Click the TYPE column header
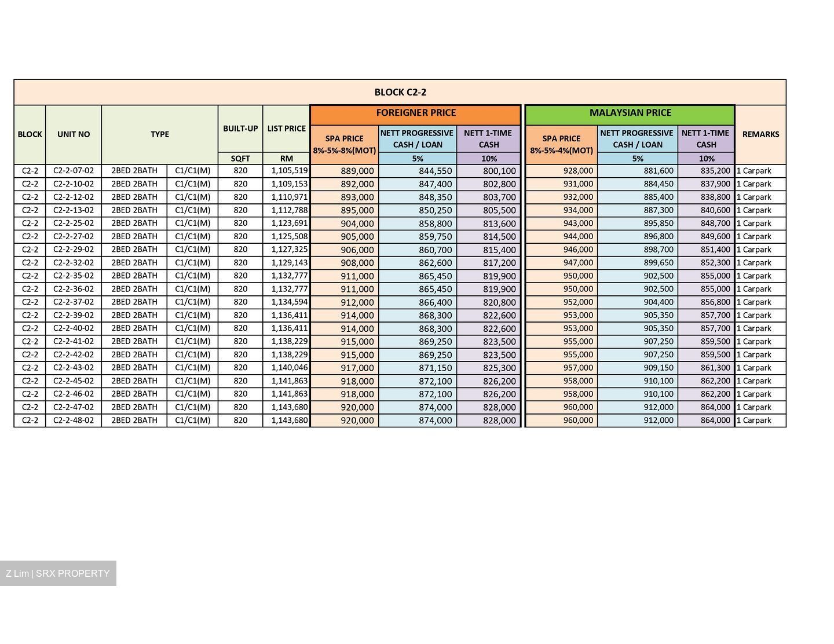The height and width of the screenshot is (644, 834). (160, 134)
